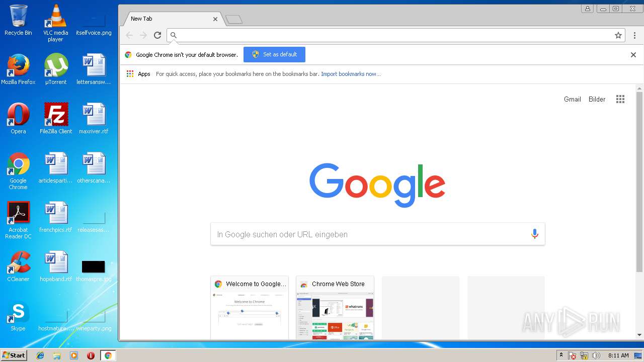644x362 pixels.
Task: Click the Chrome taskbar button
Action: pos(108,355)
